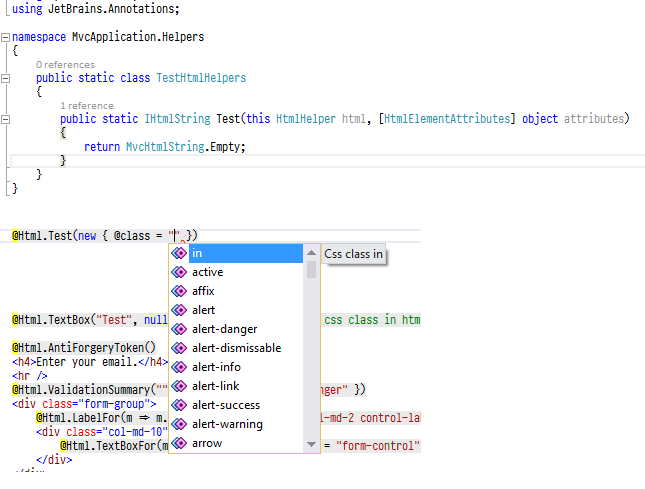The image size is (645, 489).
Task: Click the icon beside 'alert-danger' entry
Action: coord(179,329)
